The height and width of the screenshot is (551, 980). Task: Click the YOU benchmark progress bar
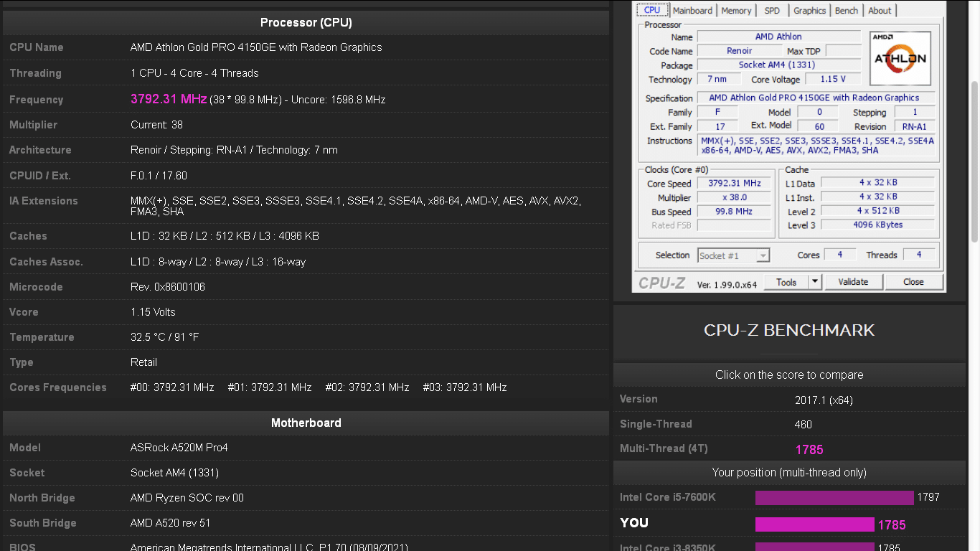click(x=814, y=524)
